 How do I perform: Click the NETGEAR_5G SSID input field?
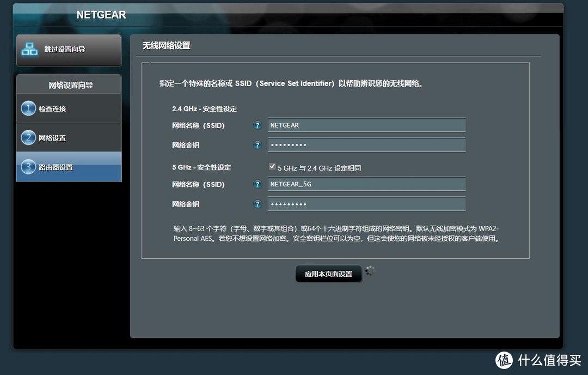coord(366,184)
